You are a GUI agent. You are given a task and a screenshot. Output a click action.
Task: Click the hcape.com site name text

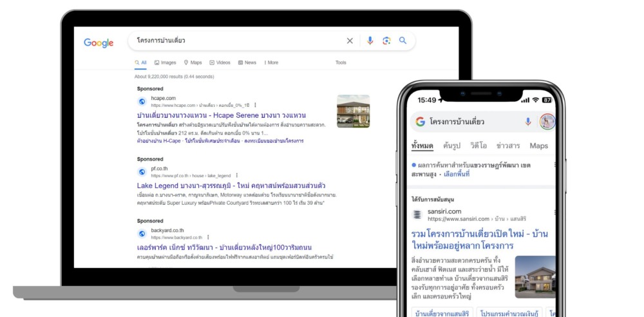163,99
